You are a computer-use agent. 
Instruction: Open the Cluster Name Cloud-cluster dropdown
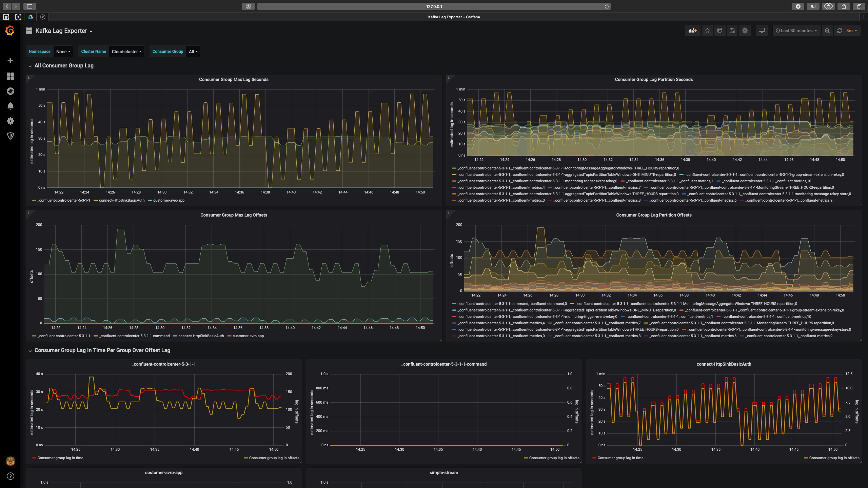tap(126, 52)
